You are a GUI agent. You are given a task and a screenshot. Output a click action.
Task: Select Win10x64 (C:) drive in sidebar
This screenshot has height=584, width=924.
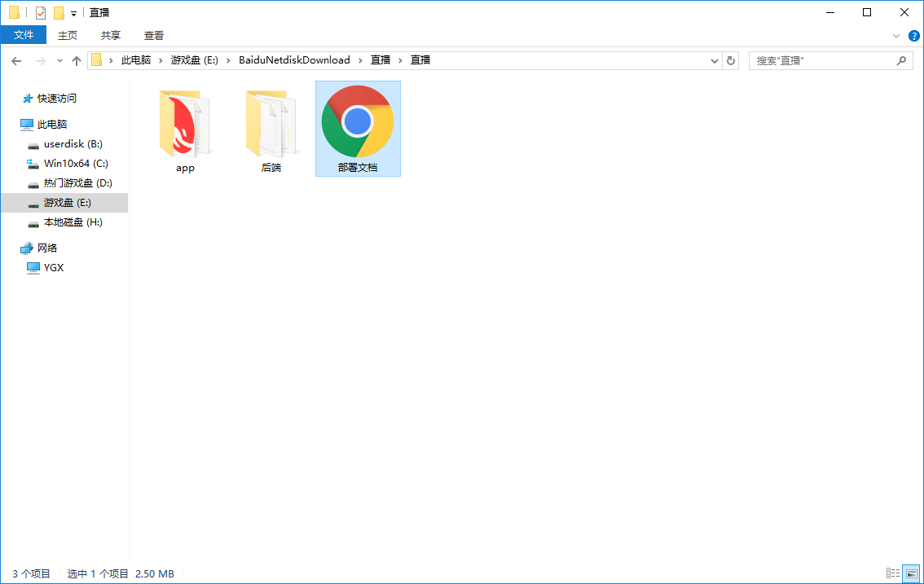click(76, 164)
